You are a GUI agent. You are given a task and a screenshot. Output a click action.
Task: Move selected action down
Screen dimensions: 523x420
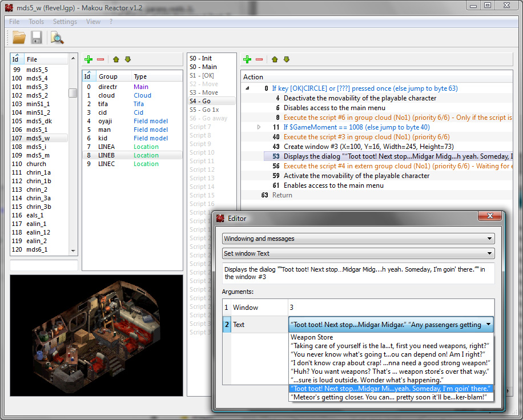point(287,59)
